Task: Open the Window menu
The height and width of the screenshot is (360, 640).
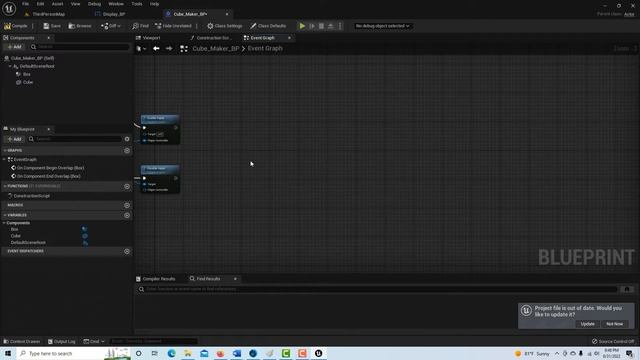Action: (x=116, y=4)
